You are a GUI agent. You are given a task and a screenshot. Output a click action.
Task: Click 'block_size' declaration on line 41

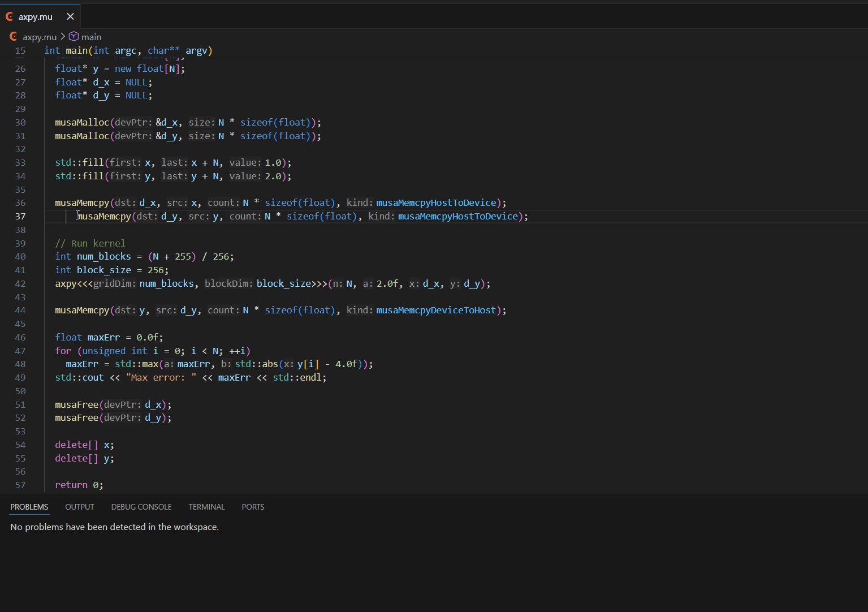pos(104,270)
